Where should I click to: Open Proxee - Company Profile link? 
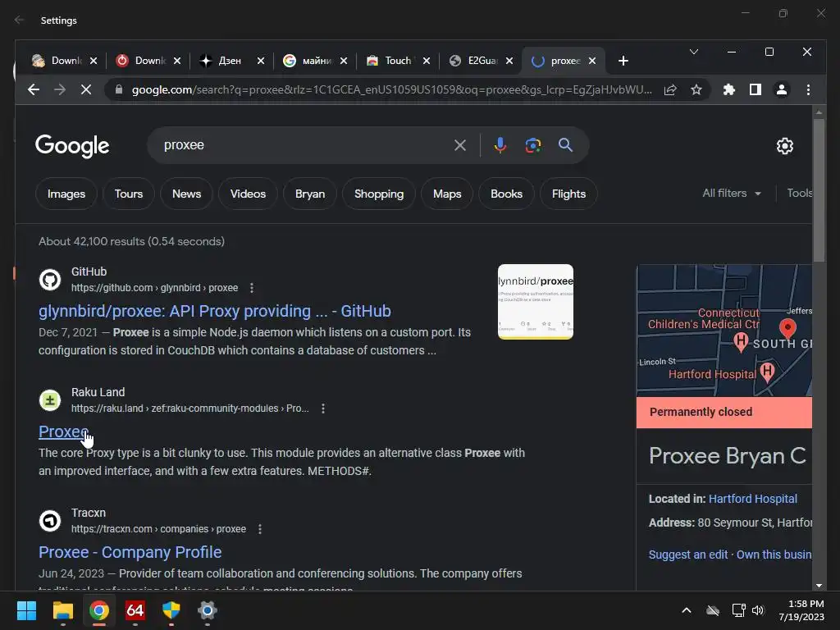130,552
